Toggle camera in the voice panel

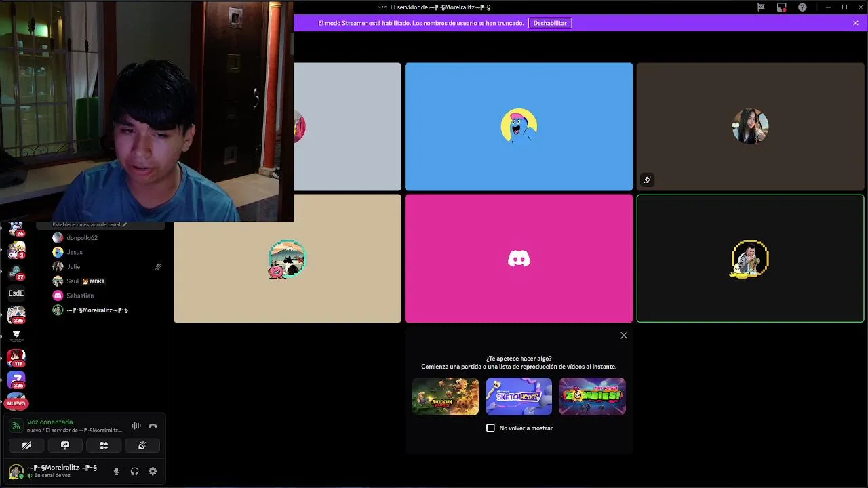coord(26,445)
